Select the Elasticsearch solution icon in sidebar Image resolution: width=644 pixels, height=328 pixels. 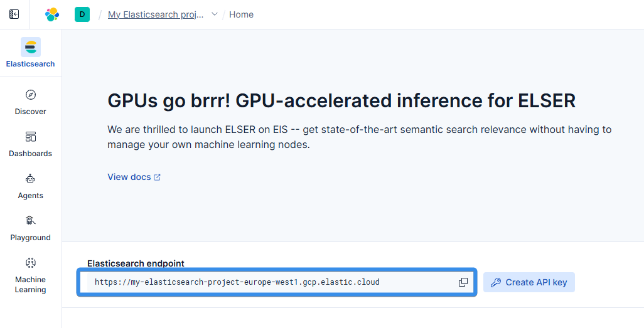click(x=31, y=47)
